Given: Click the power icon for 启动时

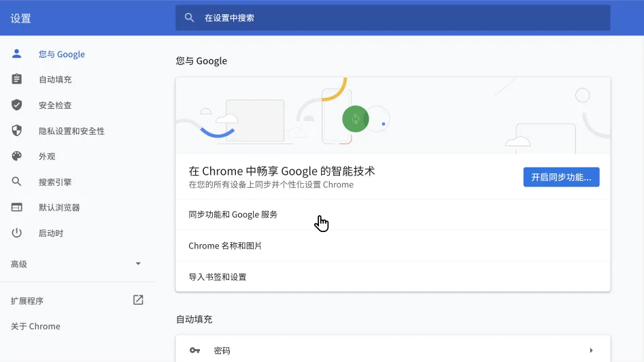Looking at the screenshot, I should pyautogui.click(x=17, y=233).
